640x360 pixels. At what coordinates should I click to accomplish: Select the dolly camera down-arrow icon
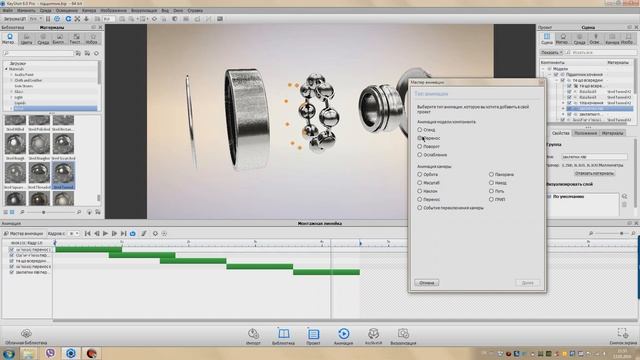(86, 19)
